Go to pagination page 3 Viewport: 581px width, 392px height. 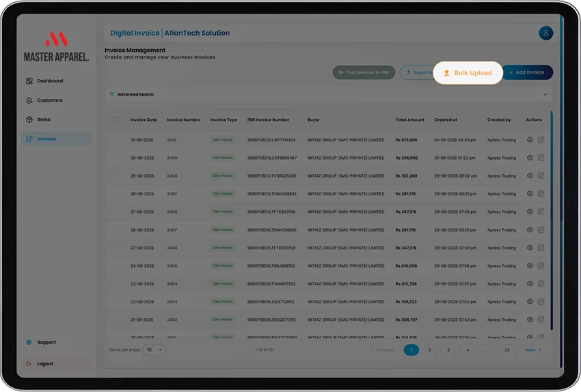tap(448, 350)
